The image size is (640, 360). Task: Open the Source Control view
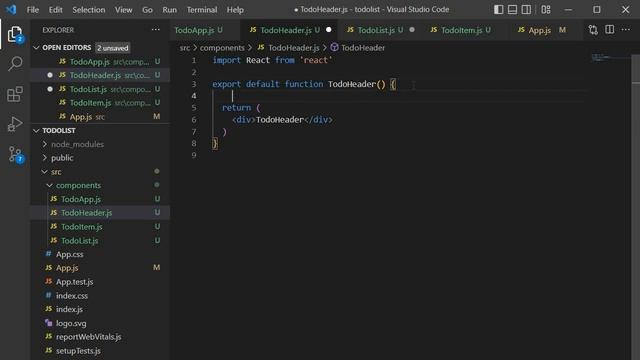(x=16, y=154)
